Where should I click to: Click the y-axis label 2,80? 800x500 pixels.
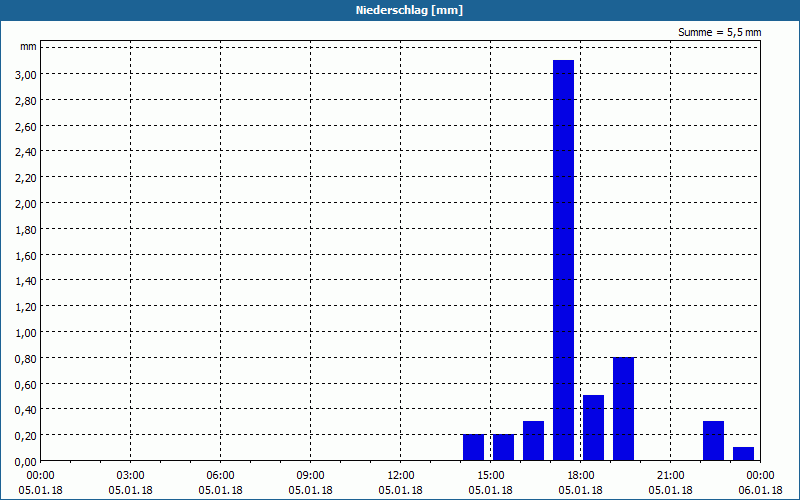(x=26, y=101)
